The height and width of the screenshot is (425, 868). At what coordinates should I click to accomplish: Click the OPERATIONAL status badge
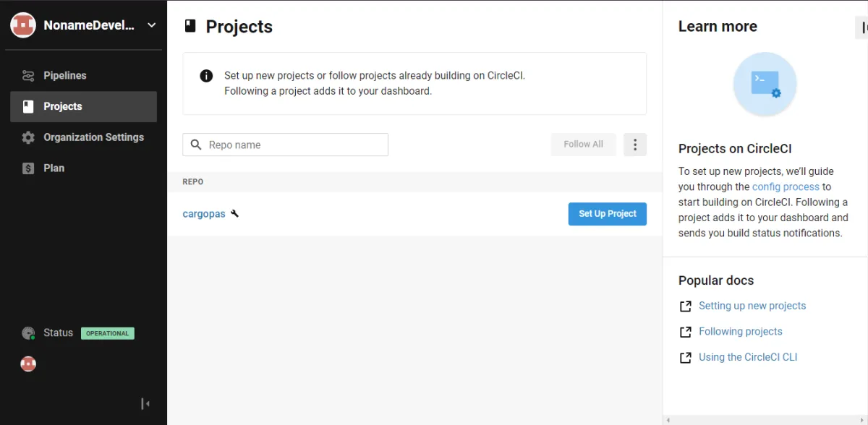108,334
